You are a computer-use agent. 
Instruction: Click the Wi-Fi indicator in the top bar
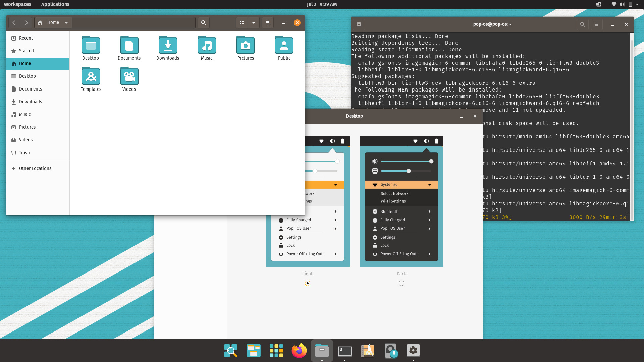pyautogui.click(x=613, y=4)
